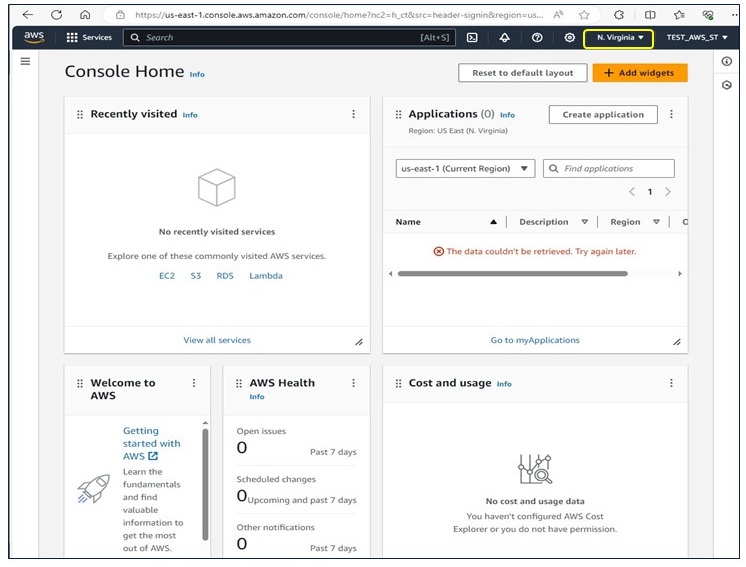Open browser essentials heart icon
Screen dimensions: 746x567
coord(708,15)
